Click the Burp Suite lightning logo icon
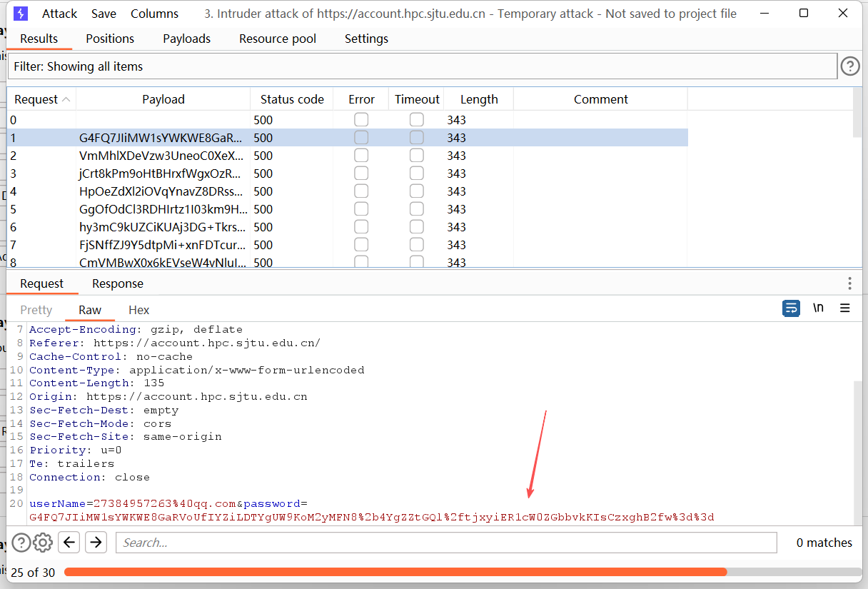This screenshot has height=589, width=868. (x=21, y=14)
